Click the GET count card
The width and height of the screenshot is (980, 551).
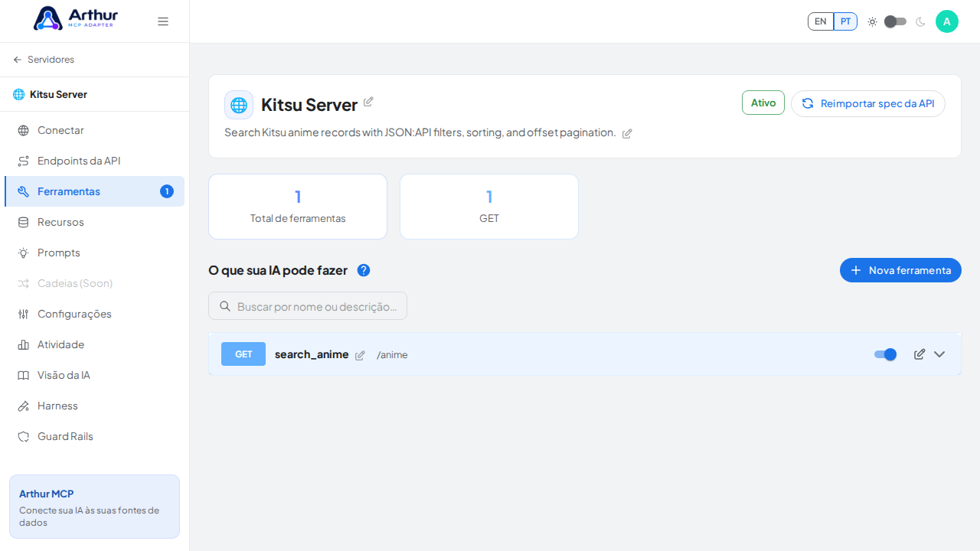point(489,207)
